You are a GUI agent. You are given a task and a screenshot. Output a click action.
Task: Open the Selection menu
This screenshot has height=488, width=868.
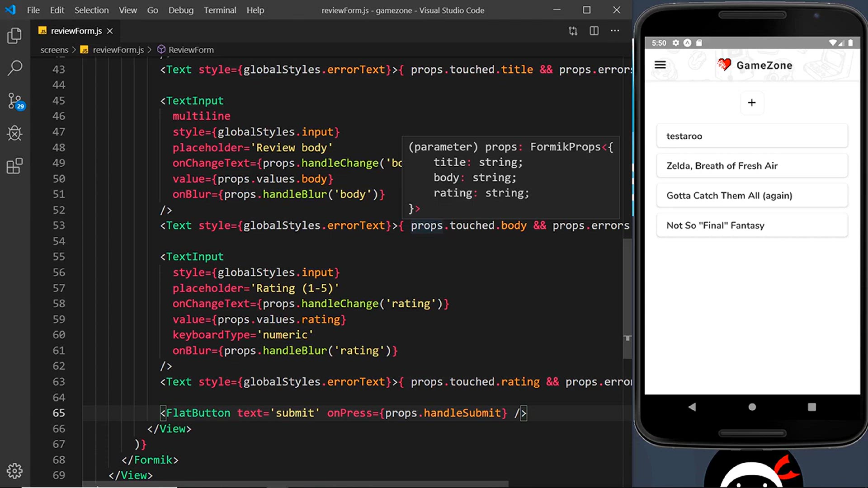click(91, 10)
